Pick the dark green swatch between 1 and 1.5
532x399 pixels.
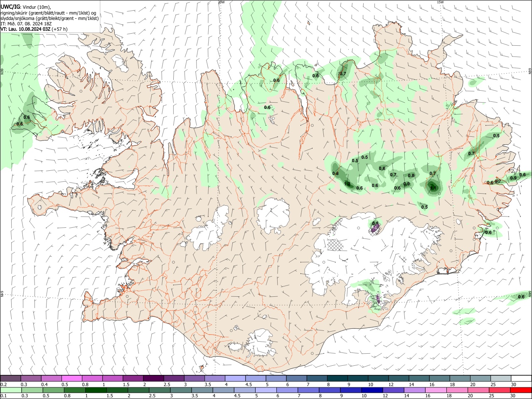click(96, 390)
